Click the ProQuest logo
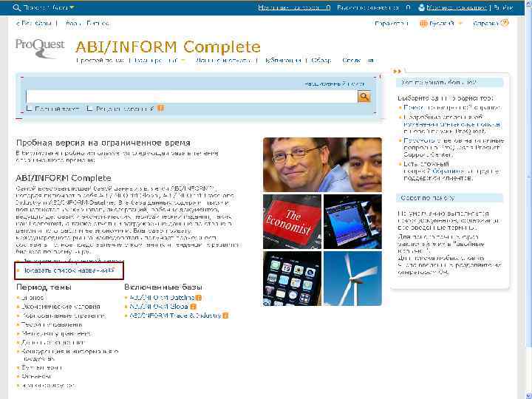Screen dimensions: 532x399 click(40, 48)
